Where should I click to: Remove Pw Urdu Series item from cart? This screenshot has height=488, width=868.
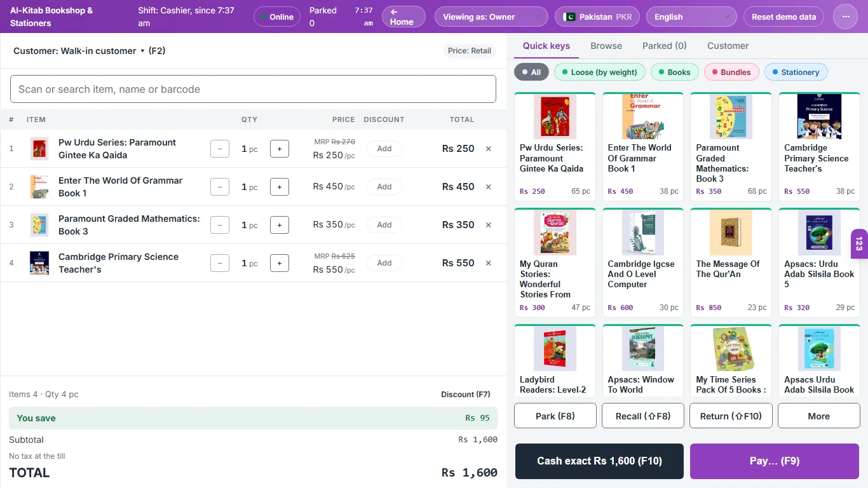(x=489, y=149)
